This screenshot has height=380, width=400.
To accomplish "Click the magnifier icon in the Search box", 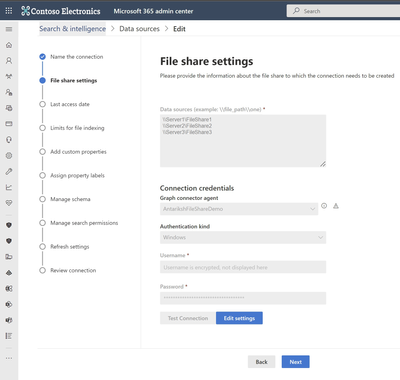I will (296, 11).
